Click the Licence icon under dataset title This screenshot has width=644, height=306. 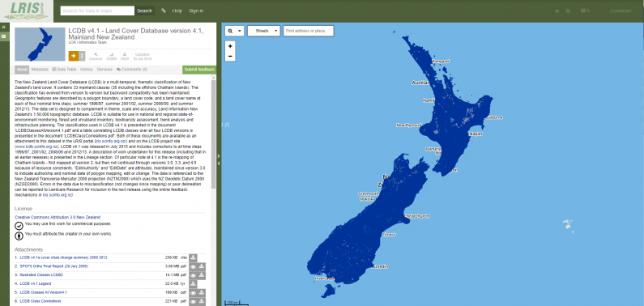[96, 53]
